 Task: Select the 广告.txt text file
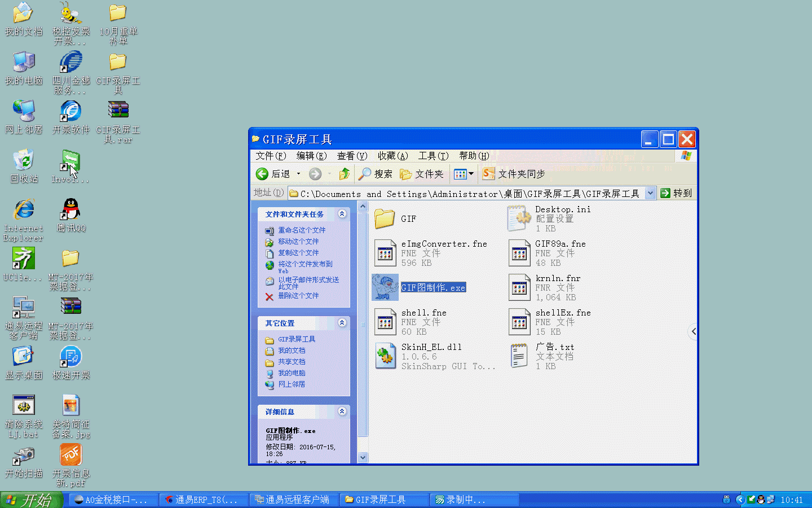(519, 356)
